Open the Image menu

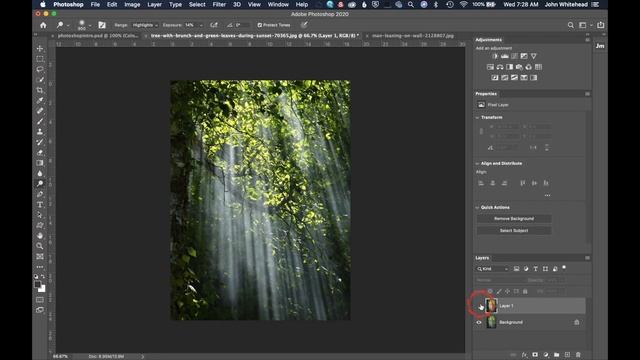coord(132,4)
